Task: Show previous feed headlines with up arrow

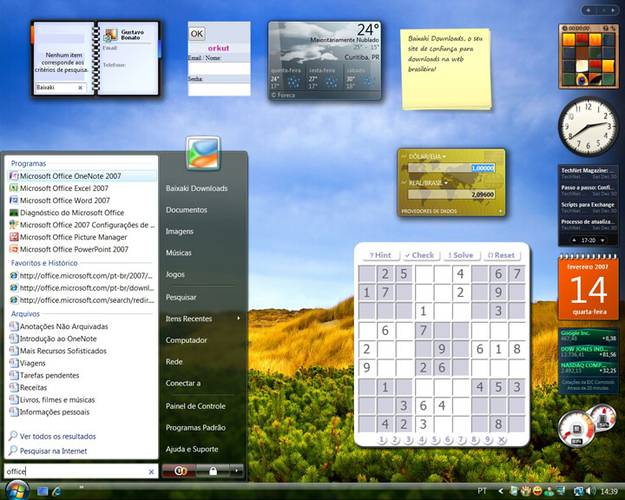Action: tap(574, 240)
